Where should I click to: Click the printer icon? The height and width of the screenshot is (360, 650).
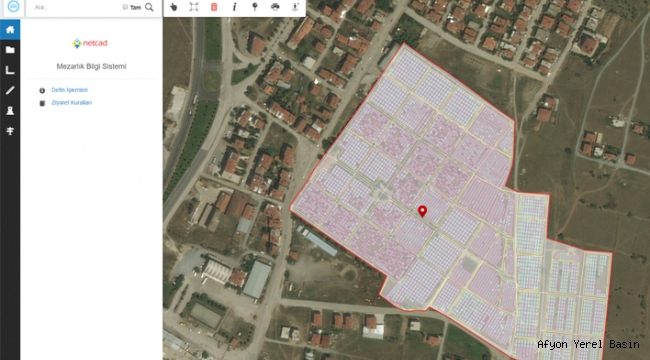275,7
